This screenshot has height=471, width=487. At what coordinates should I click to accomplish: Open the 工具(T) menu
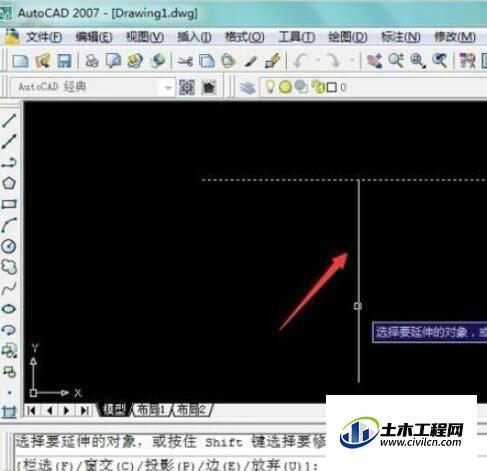point(297,37)
